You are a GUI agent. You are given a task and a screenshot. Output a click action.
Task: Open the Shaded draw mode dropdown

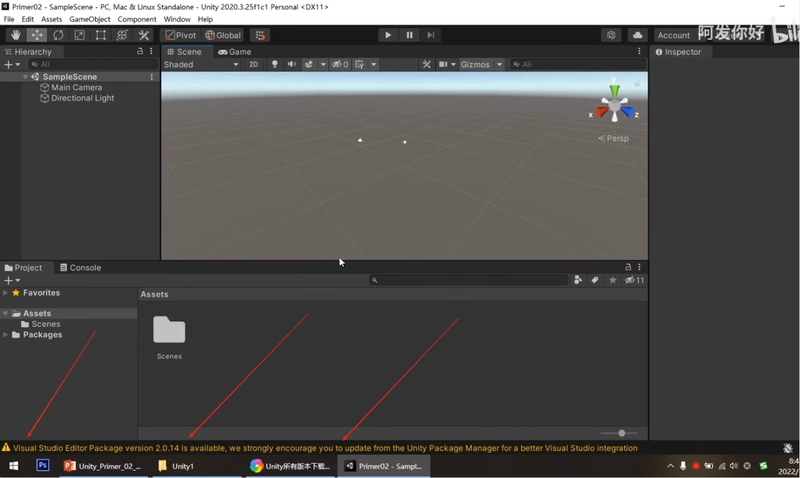[x=201, y=64]
